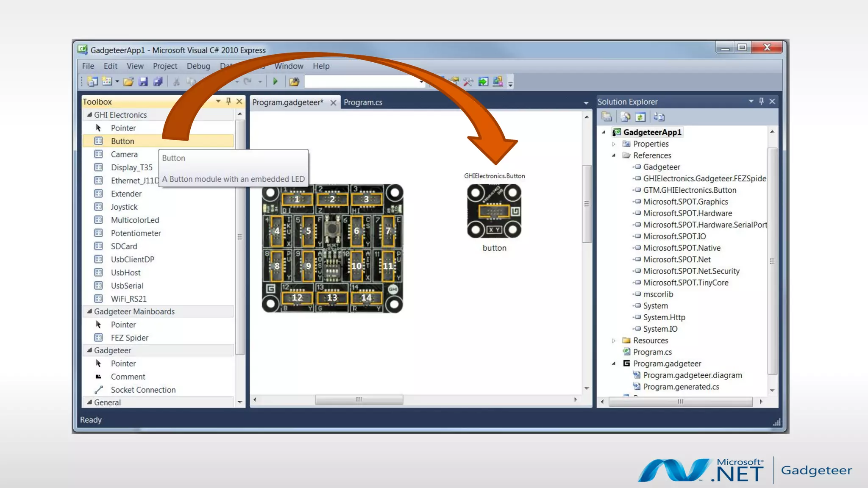Switch to the Program.cs tab
The image size is (868, 488).
pyautogui.click(x=363, y=103)
